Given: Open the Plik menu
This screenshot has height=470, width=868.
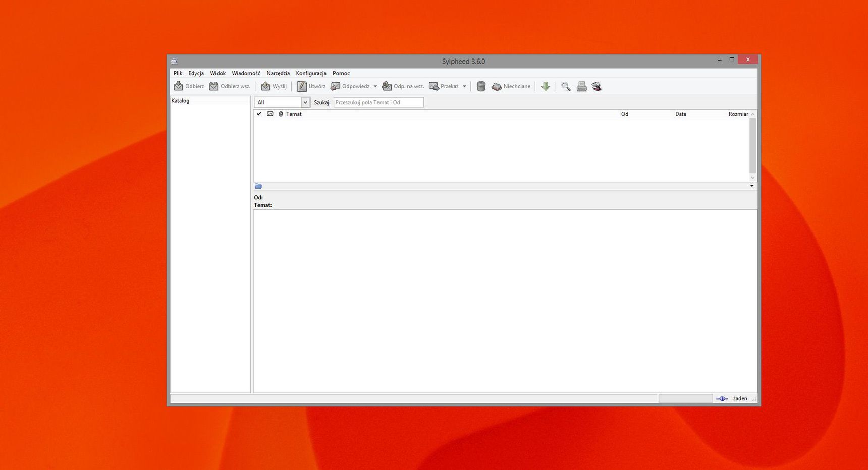Looking at the screenshot, I should click(x=178, y=73).
